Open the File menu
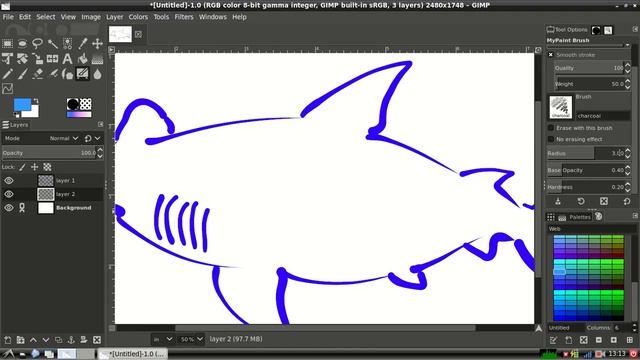This screenshot has height=360, width=640. click(x=8, y=17)
